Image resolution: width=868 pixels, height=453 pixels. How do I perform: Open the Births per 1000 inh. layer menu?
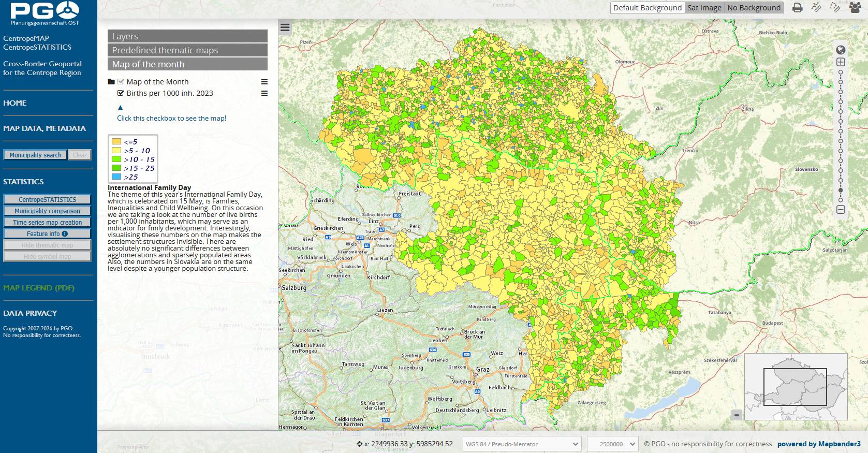[x=264, y=94]
